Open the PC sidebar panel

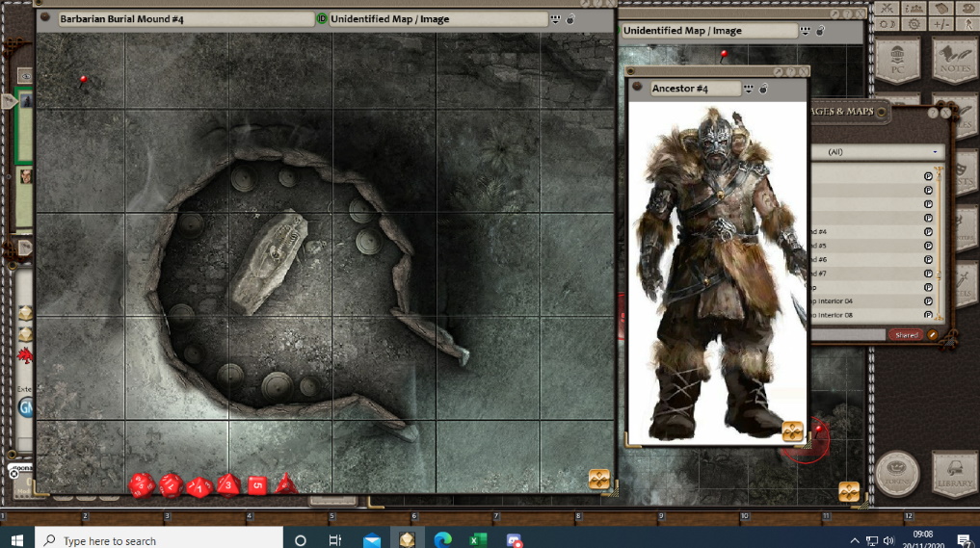(896, 61)
